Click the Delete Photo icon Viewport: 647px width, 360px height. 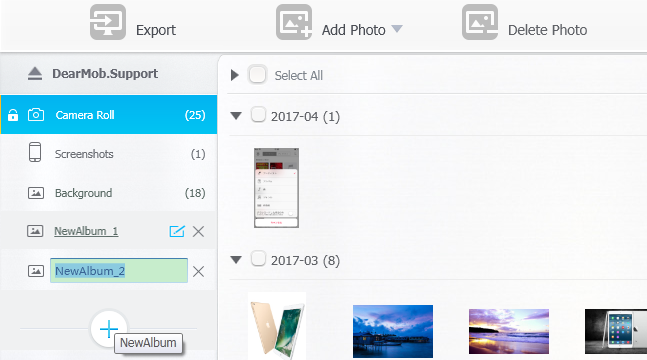point(480,22)
